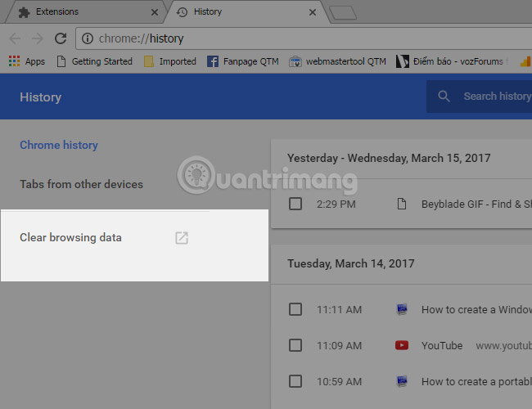Check the 10:59 AM history entry
The image size is (532, 409).
pyautogui.click(x=295, y=381)
